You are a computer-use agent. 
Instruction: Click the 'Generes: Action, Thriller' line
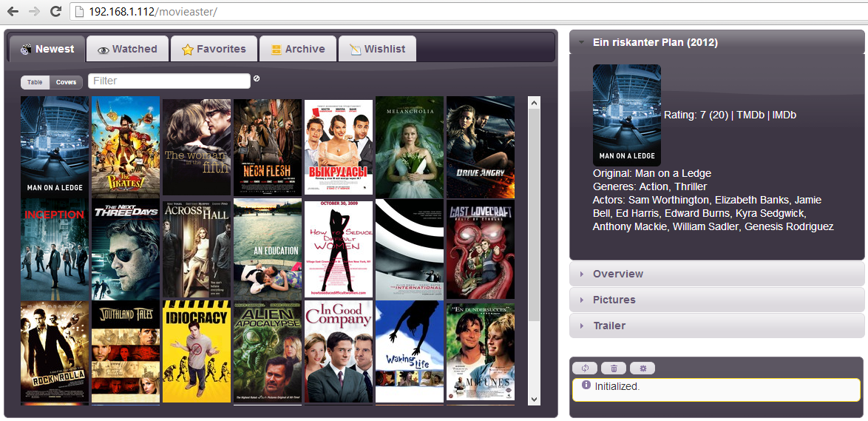[x=650, y=186]
